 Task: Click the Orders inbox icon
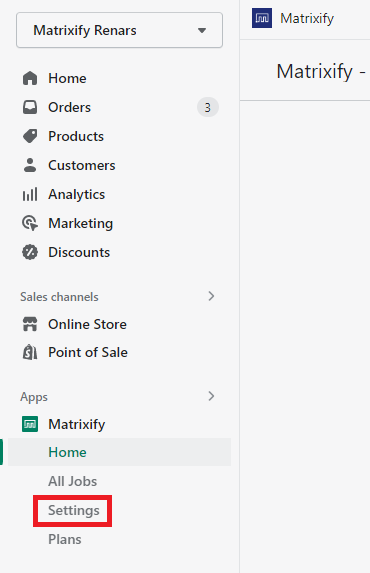pyautogui.click(x=30, y=107)
